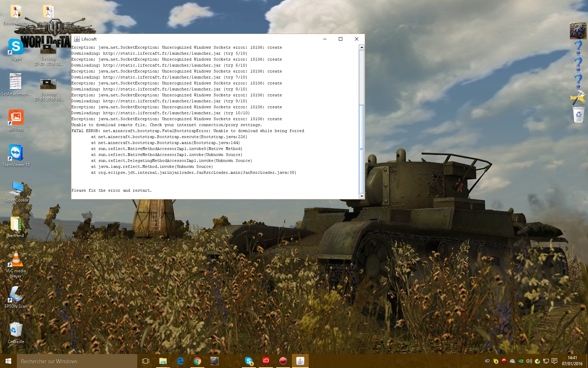Select the Lifecraft Java app on the taskbar
Image resolution: width=588 pixels, height=368 pixels.
point(300,361)
